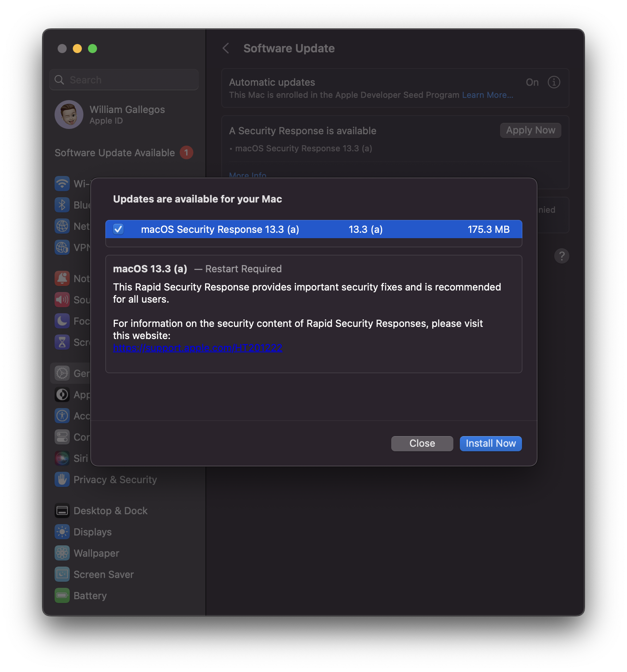Viewport: 627px width, 672px height.
Task: Click the red update badge showing 1
Action: click(186, 153)
